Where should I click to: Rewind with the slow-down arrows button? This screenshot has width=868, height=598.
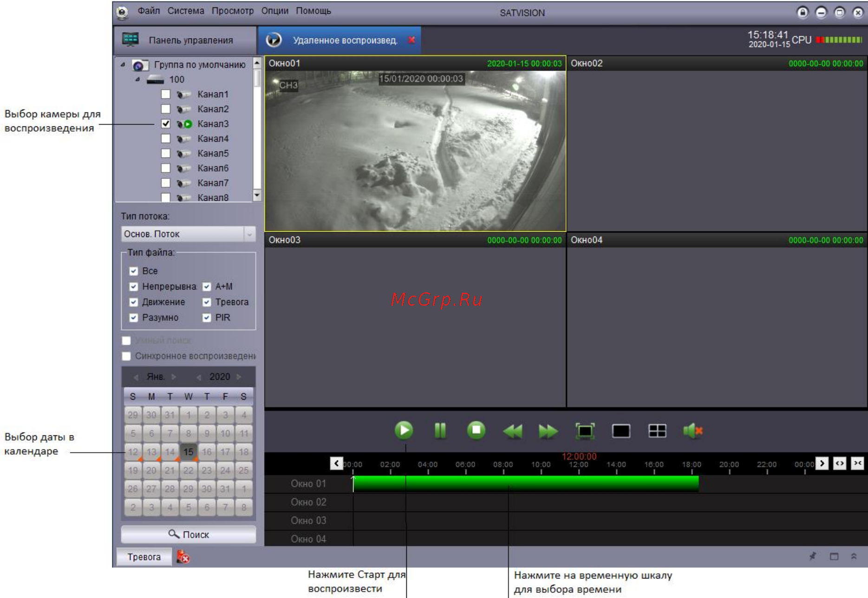512,431
